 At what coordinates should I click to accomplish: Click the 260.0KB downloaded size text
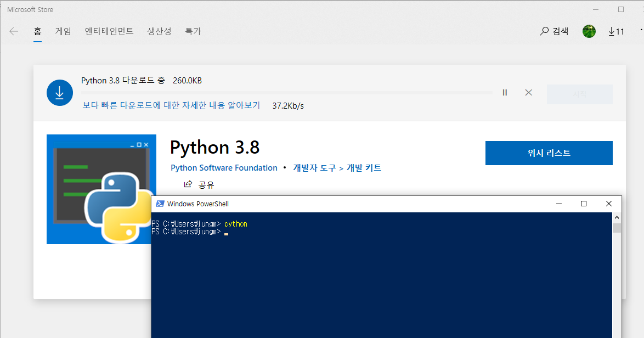(x=187, y=81)
